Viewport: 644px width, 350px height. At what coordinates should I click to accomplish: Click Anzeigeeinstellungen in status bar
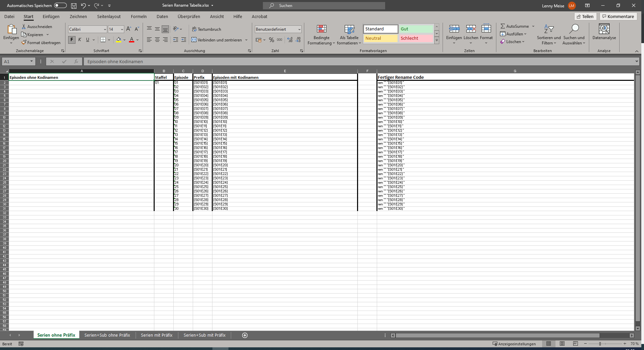(514, 344)
